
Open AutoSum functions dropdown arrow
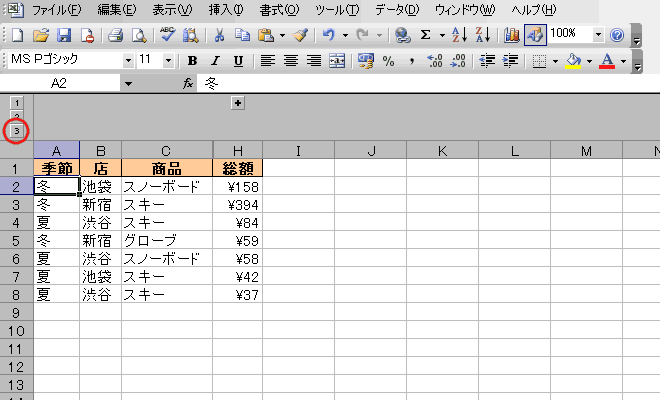point(442,35)
